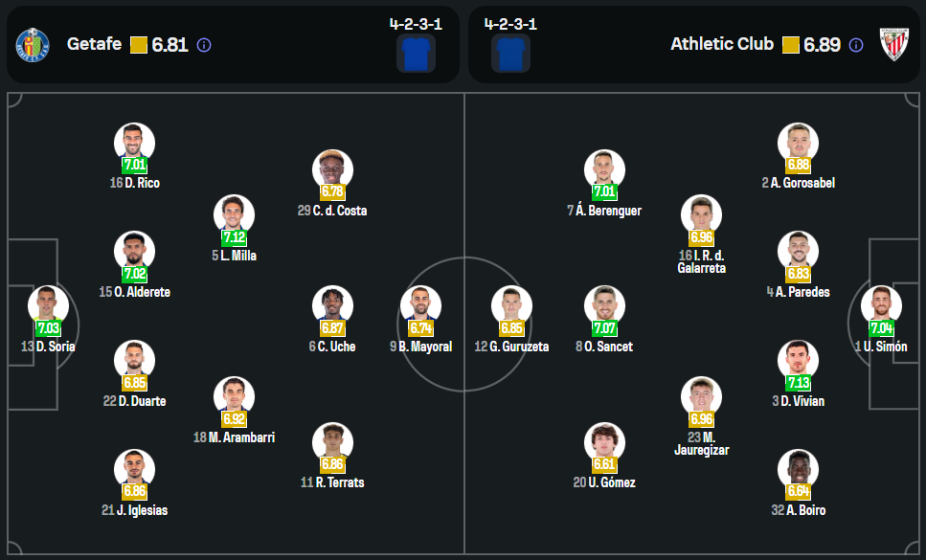Click D. Vivian's 7.13 rating badge
Image resolution: width=926 pixels, height=560 pixels.
pos(798,383)
